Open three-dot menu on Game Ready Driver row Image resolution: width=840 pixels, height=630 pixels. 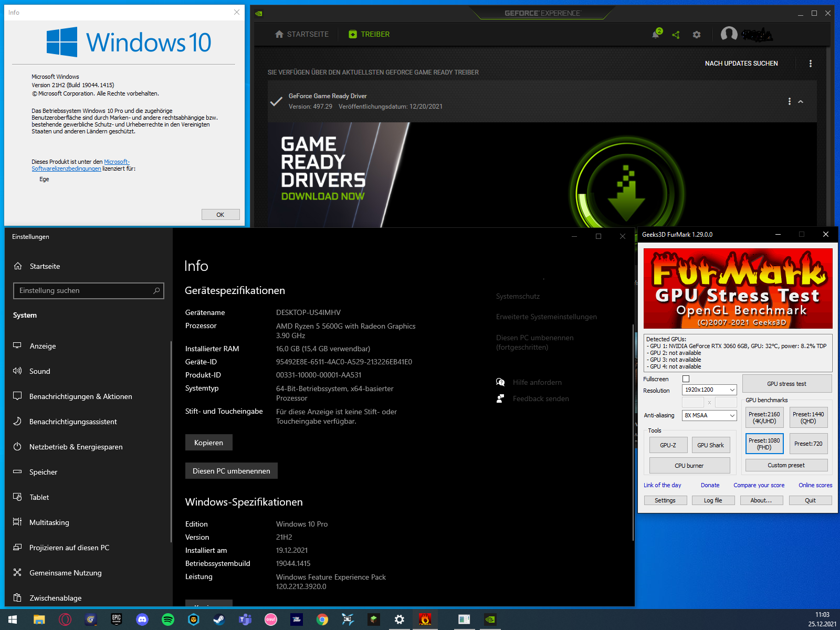tap(790, 101)
